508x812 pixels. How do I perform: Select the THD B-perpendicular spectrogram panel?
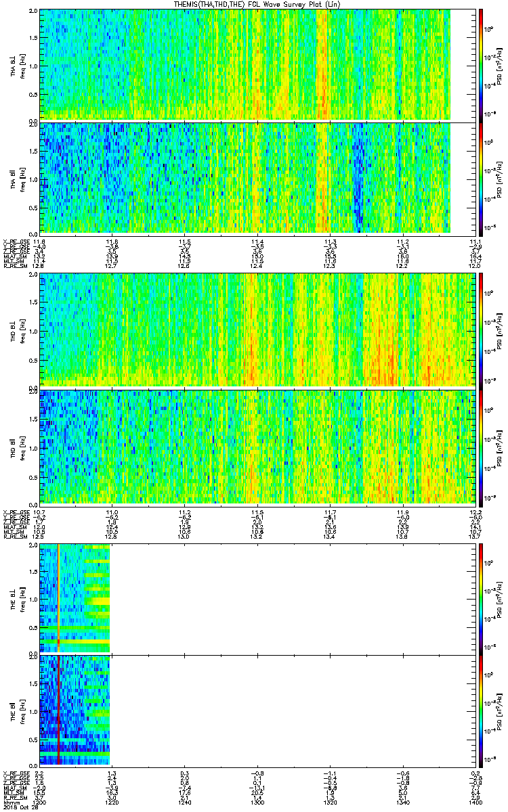pyautogui.click(x=258, y=330)
